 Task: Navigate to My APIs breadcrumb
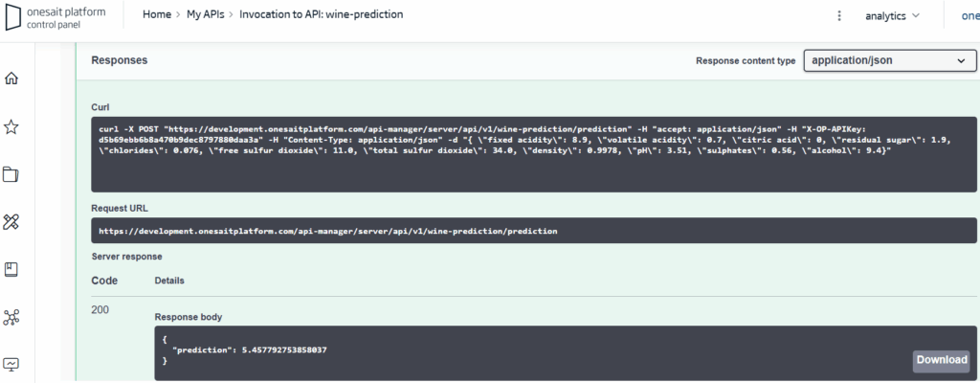pos(205,15)
